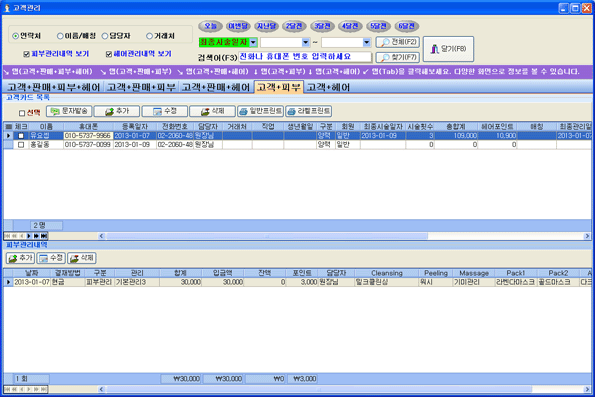Viewport: 595px width, 397px height.
Task: Click customer list 수정 edit button
Action: (165, 111)
